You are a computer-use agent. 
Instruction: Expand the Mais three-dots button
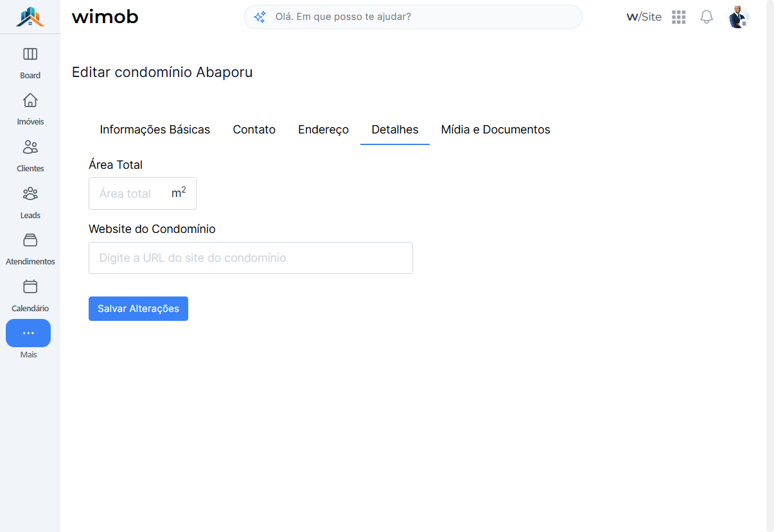[28, 333]
